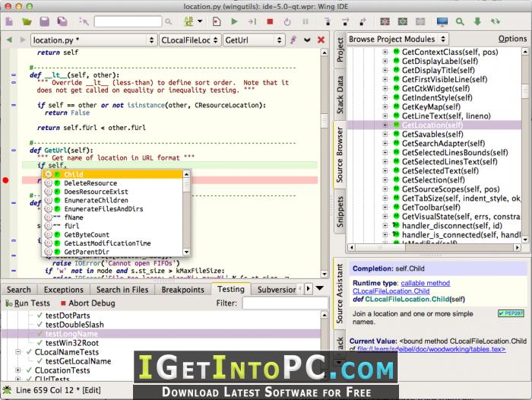The height and width of the screenshot is (400, 532).
Task: Click the Run Tests button
Action: (28, 303)
